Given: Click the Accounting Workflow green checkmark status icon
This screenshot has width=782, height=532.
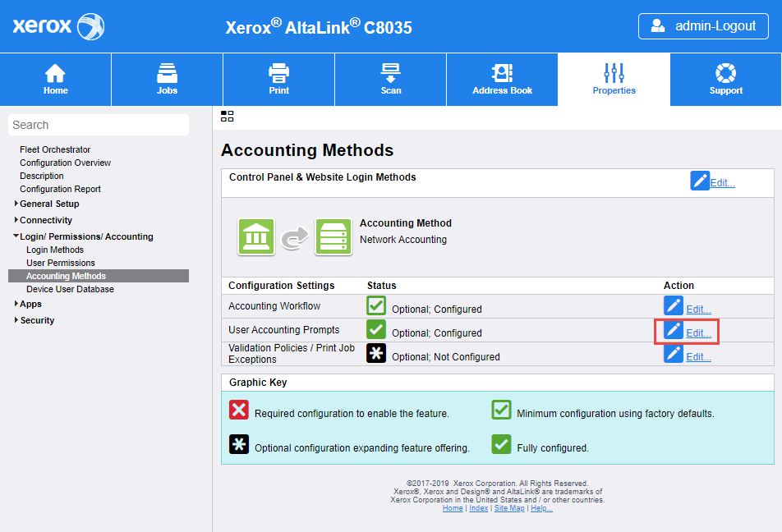Looking at the screenshot, I should 376,305.
